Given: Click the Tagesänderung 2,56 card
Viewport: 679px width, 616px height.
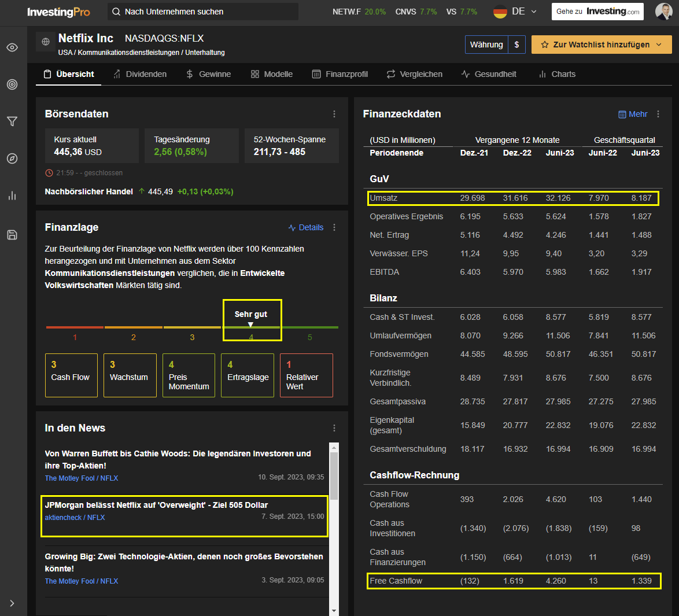Looking at the screenshot, I should click(191, 146).
